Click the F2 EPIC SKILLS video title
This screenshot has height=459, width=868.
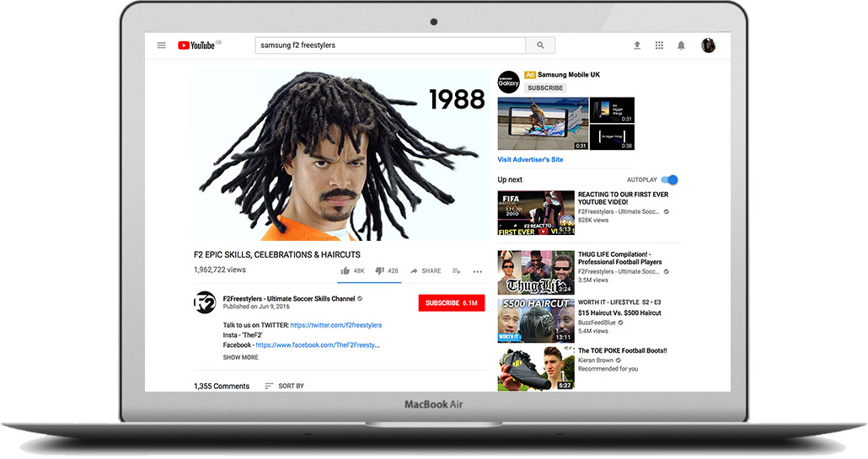coord(276,255)
